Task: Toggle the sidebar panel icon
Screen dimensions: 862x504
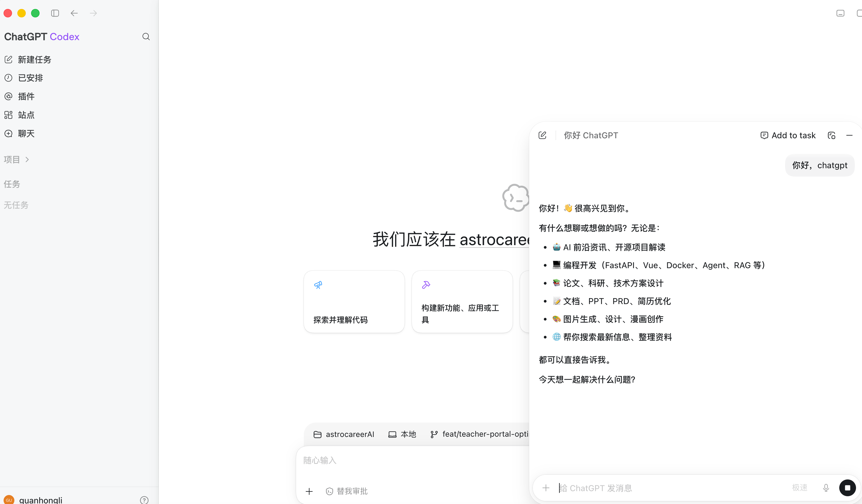Action: point(55,13)
